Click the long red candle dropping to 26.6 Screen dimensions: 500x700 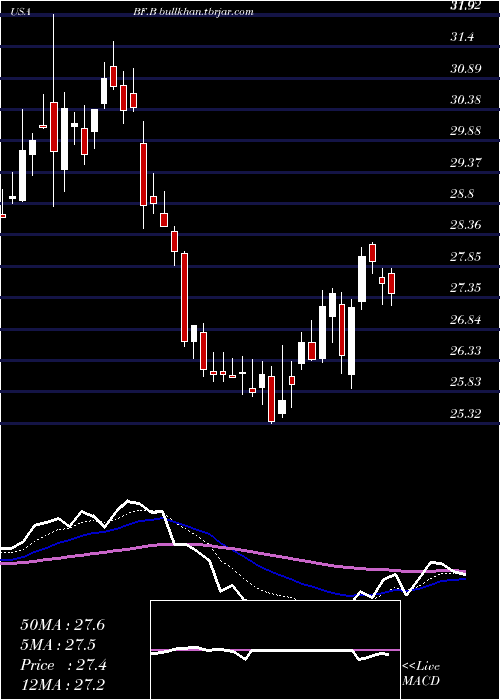point(184,297)
